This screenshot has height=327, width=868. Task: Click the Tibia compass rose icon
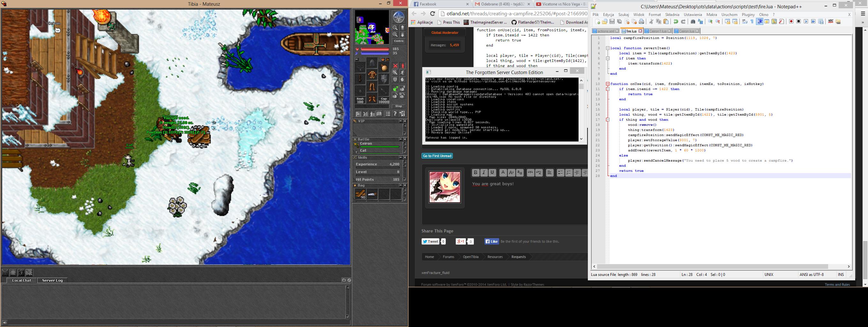[x=399, y=17]
